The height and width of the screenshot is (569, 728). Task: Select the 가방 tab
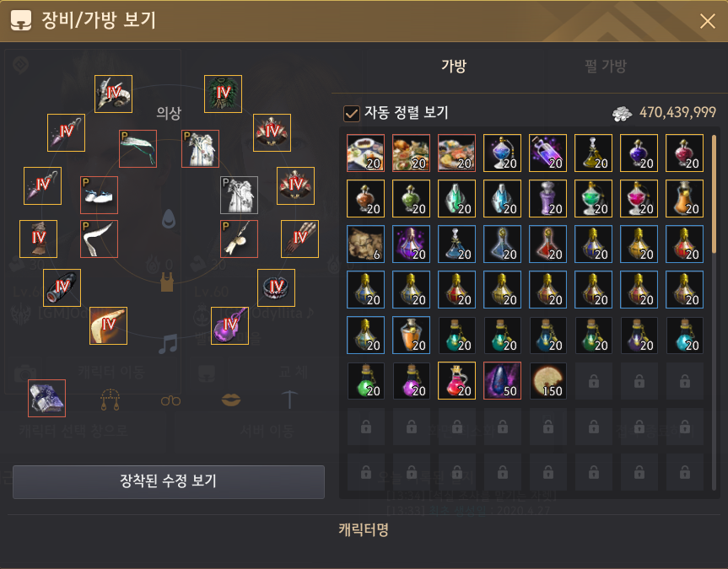pyautogui.click(x=454, y=66)
